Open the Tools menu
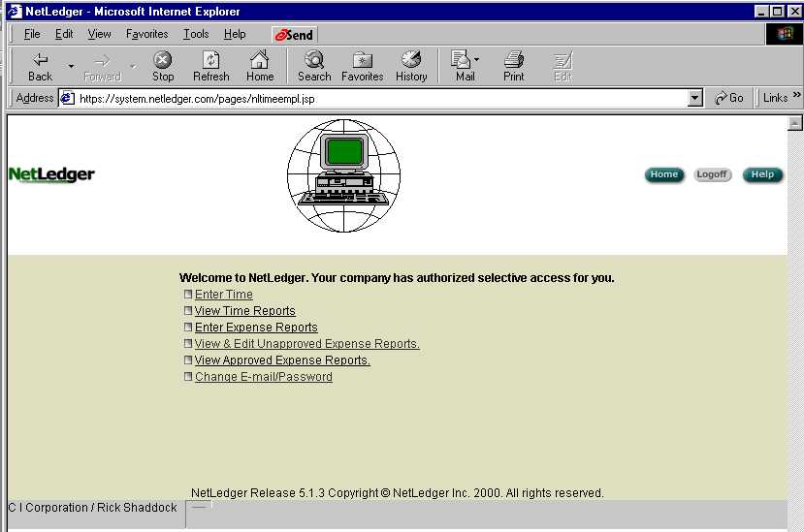This screenshot has height=532, width=804. click(196, 34)
